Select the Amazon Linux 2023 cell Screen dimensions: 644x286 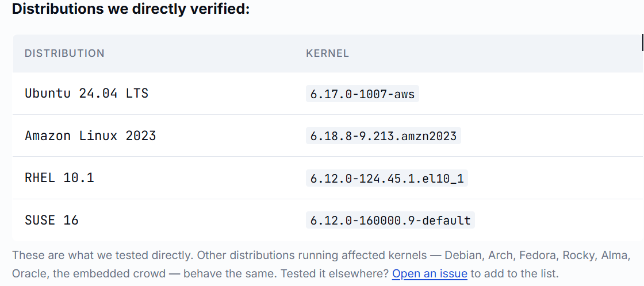point(90,136)
